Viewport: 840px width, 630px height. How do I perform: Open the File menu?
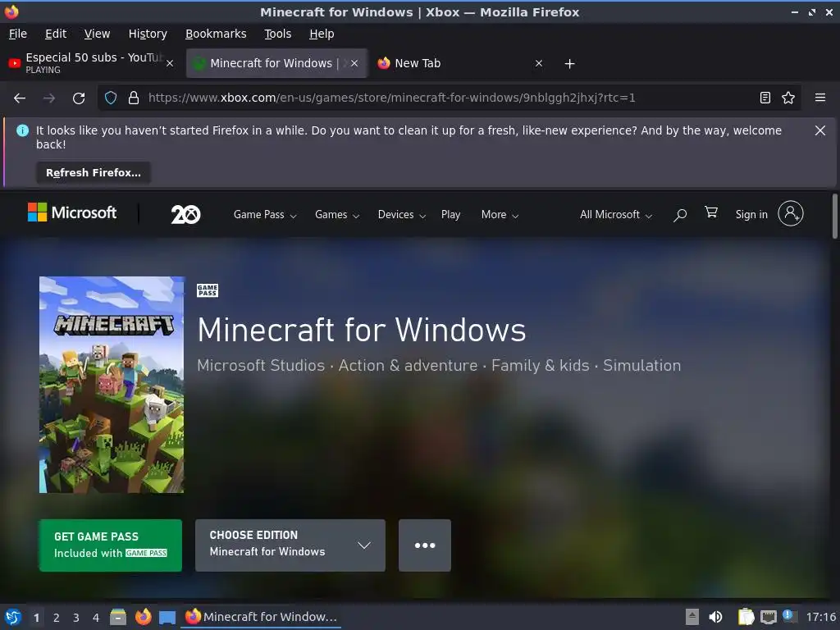tap(18, 34)
